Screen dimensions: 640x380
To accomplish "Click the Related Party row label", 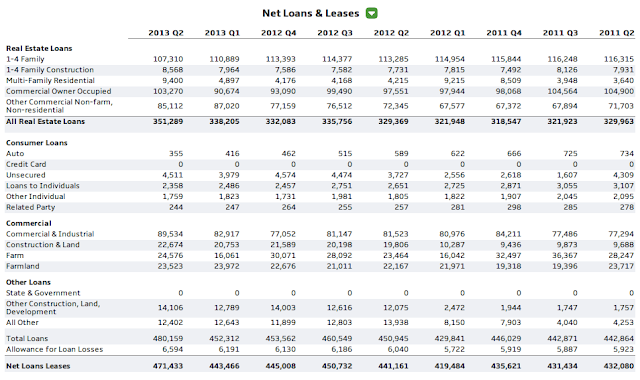I will coord(31,207).
